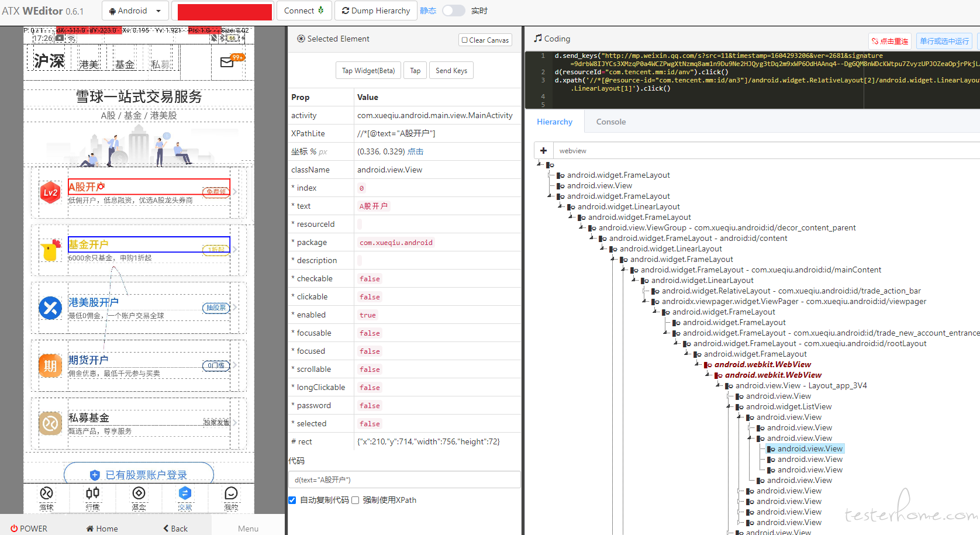Collapse the android.widget.ListView node
The height and width of the screenshot is (535, 980).
click(x=729, y=406)
